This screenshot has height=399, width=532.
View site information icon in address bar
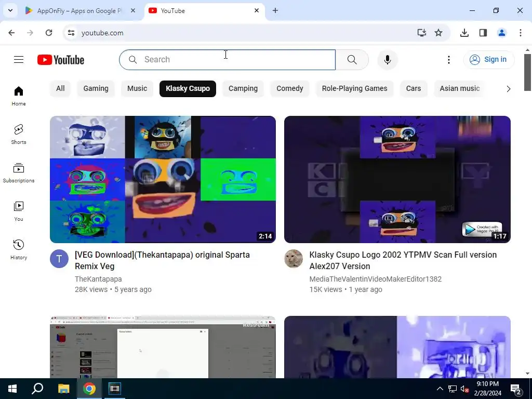tap(71, 33)
